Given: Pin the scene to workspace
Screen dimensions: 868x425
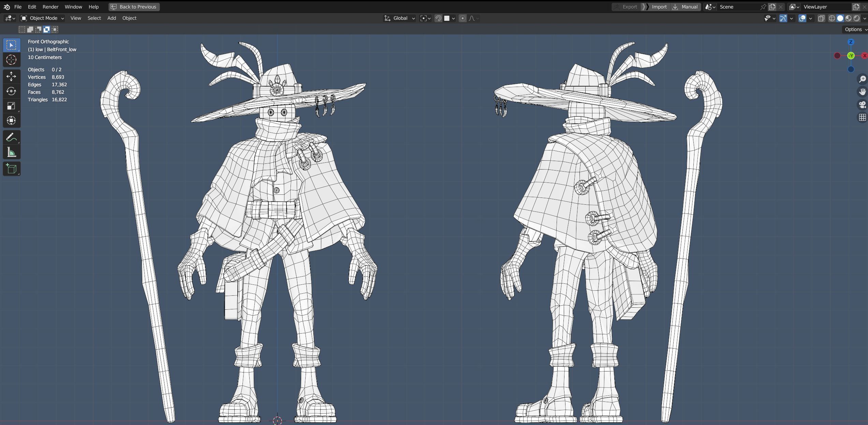Looking at the screenshot, I should click(763, 7).
